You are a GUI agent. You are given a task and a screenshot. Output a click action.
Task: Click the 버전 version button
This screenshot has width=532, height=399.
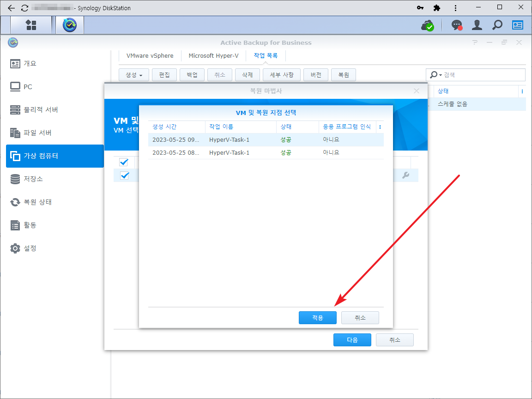tap(316, 75)
